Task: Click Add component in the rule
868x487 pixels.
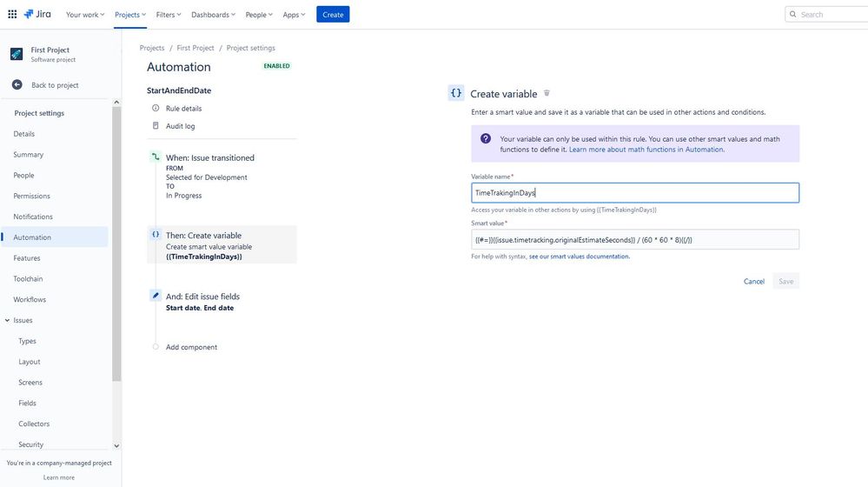Action: 191,347
